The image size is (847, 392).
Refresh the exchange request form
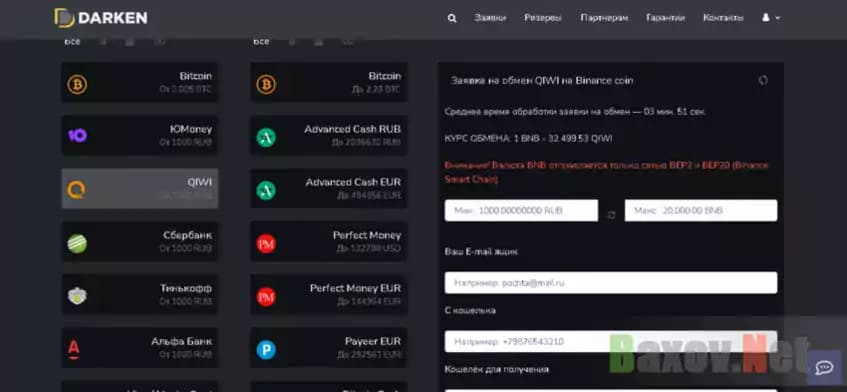tap(763, 80)
